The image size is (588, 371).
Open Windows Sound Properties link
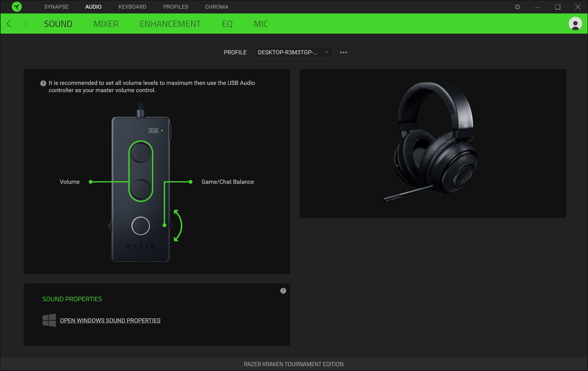pyautogui.click(x=110, y=320)
